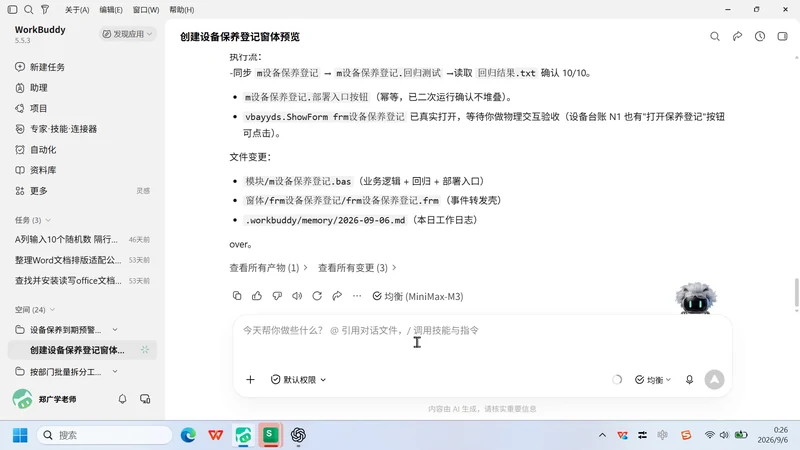Share the conversation via header arrow
The height and width of the screenshot is (450, 800).
pos(737,36)
